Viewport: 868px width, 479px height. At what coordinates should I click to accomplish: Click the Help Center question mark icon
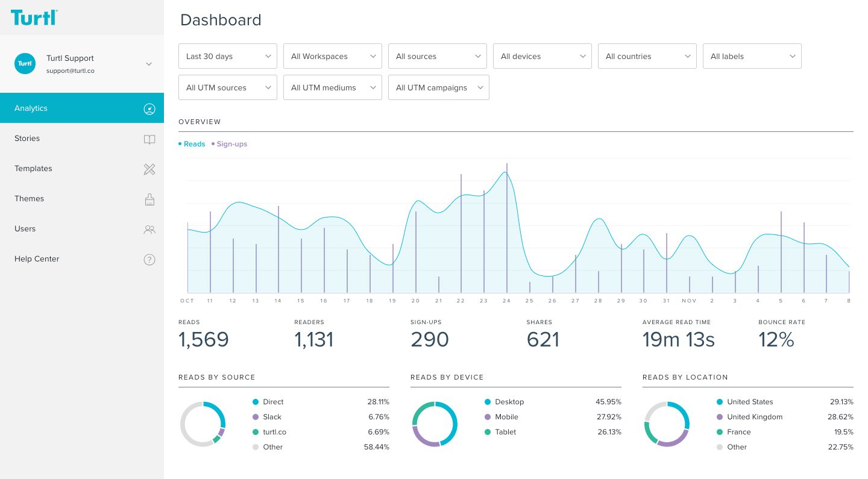[149, 260]
